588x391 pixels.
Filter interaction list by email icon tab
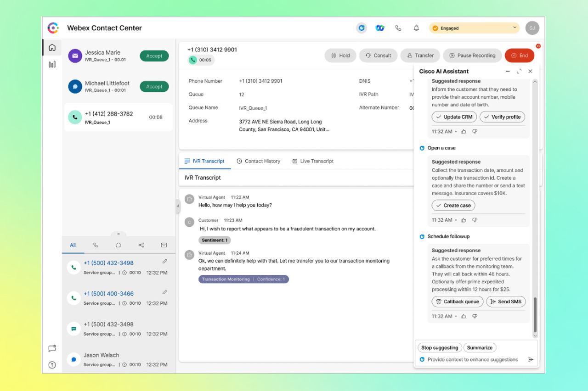coord(164,245)
